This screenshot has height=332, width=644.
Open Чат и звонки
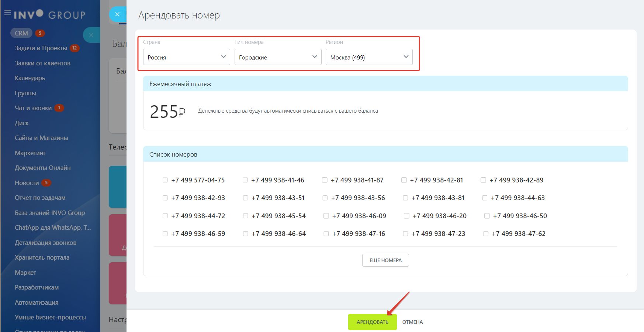(33, 108)
